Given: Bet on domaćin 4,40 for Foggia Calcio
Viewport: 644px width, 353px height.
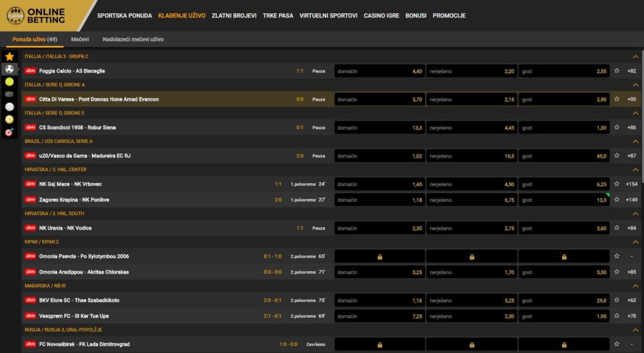Looking at the screenshot, I should click(379, 71).
